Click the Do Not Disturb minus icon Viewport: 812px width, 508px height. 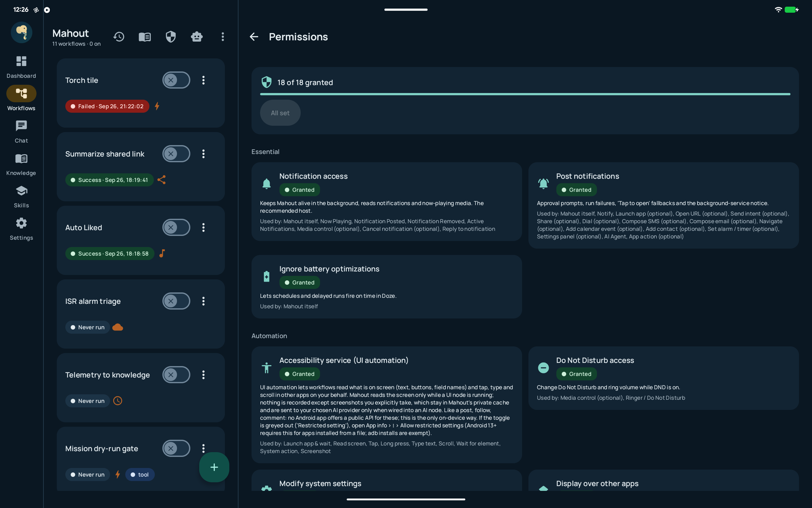click(543, 368)
